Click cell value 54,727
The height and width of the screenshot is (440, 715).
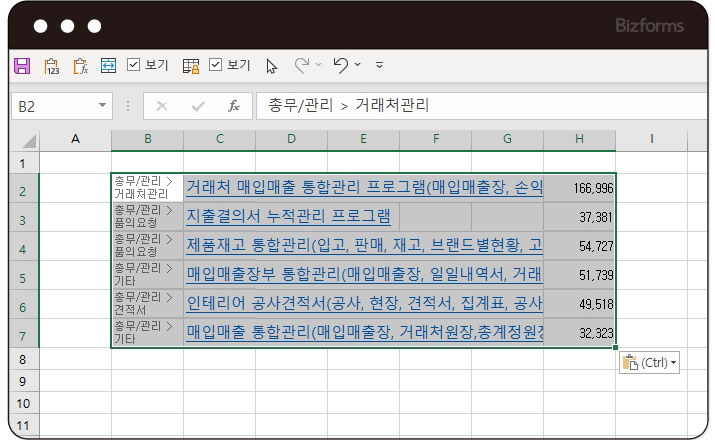(x=596, y=246)
